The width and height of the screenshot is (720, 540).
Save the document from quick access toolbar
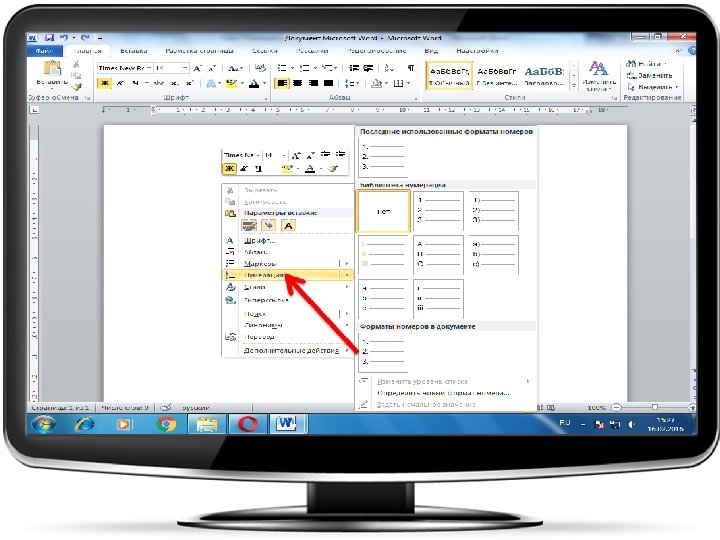49,38
